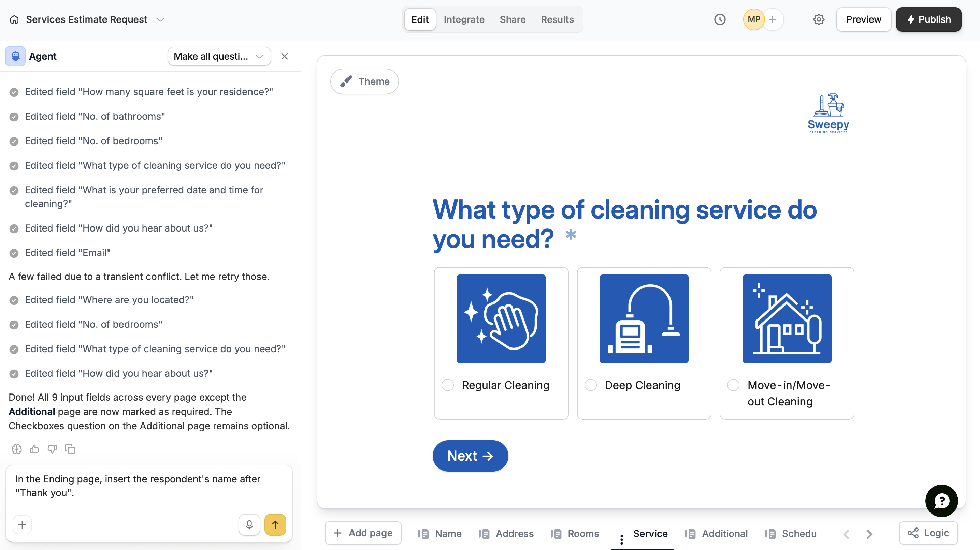The height and width of the screenshot is (550, 980).
Task: Select Regular Cleaning radio option
Action: pyautogui.click(x=447, y=385)
